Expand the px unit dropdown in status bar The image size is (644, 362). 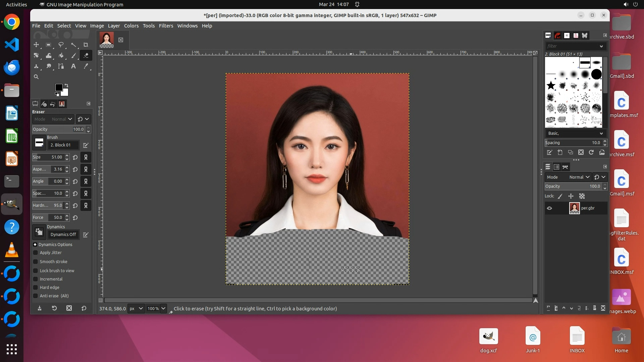pyautogui.click(x=136, y=309)
